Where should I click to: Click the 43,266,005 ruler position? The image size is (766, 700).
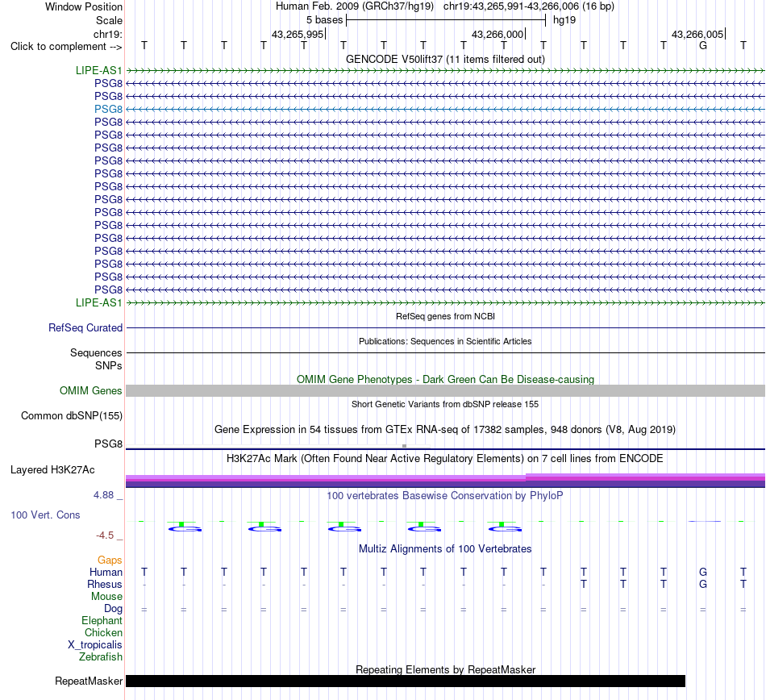click(x=697, y=34)
